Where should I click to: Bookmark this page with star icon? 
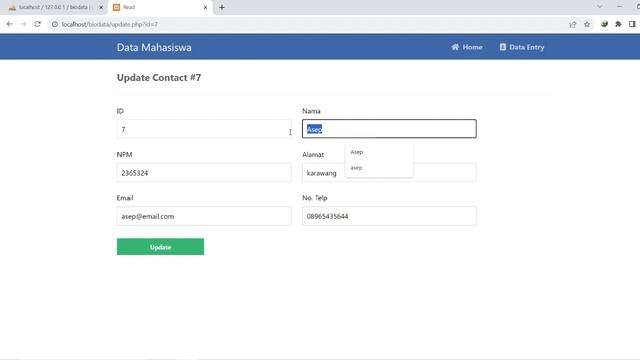[587, 24]
